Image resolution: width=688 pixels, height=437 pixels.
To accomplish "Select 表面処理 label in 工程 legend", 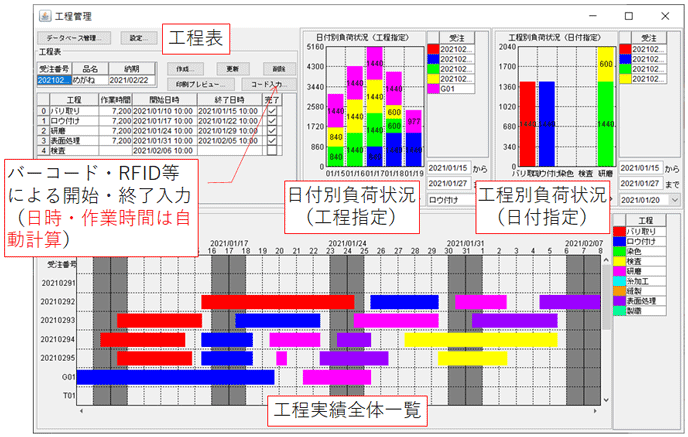I will point(645,301).
